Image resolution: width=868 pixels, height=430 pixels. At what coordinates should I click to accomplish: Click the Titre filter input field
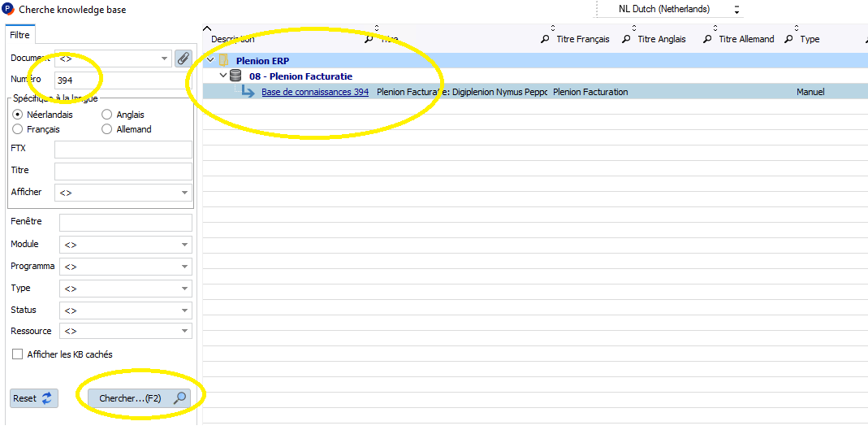coord(123,172)
